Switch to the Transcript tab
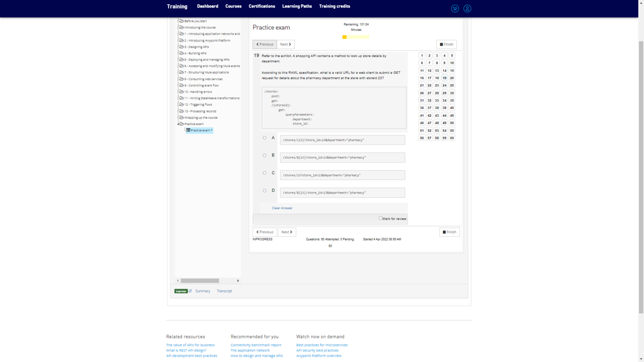The height and width of the screenshot is (362, 644). click(x=224, y=291)
